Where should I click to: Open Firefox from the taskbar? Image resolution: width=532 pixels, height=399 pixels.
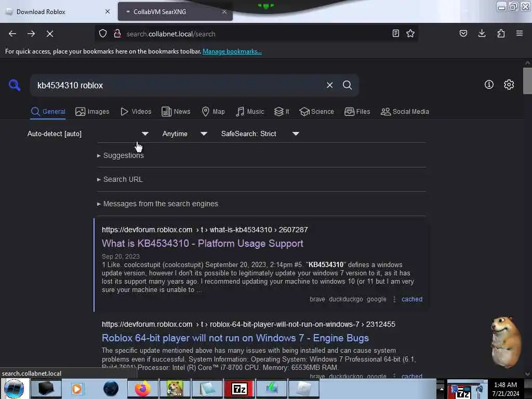click(142, 389)
